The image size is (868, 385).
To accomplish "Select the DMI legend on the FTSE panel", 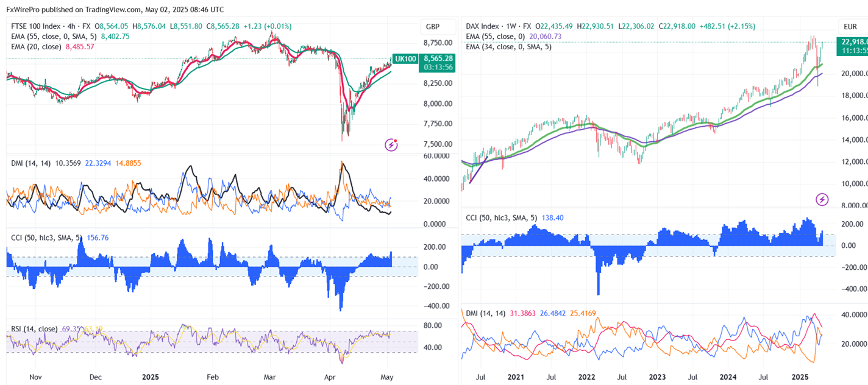I will (27, 163).
